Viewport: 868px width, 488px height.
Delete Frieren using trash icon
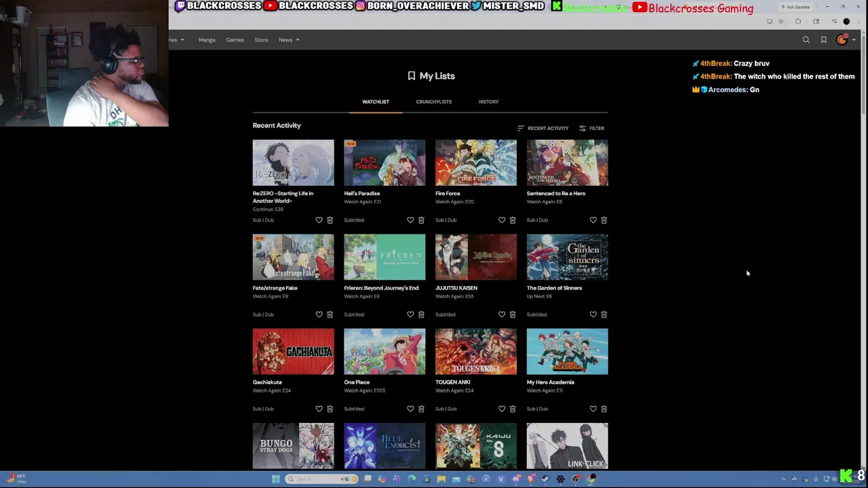click(x=421, y=314)
